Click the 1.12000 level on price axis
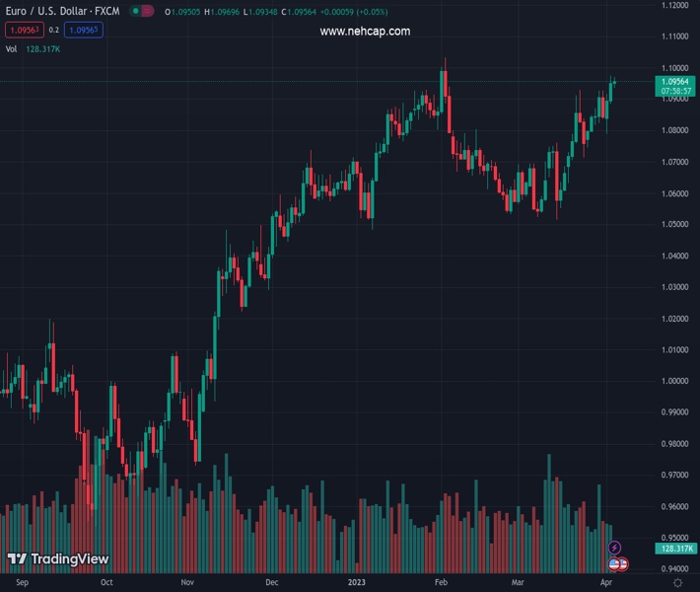700x592 pixels. coord(675,5)
